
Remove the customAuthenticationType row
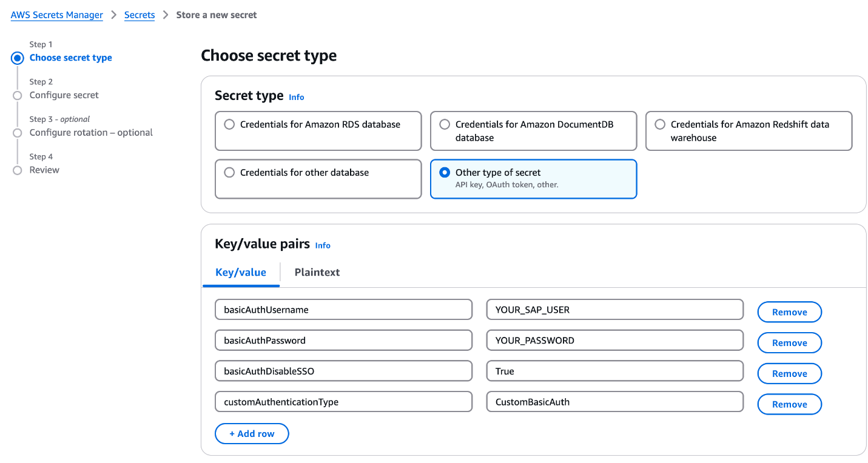[789, 404]
